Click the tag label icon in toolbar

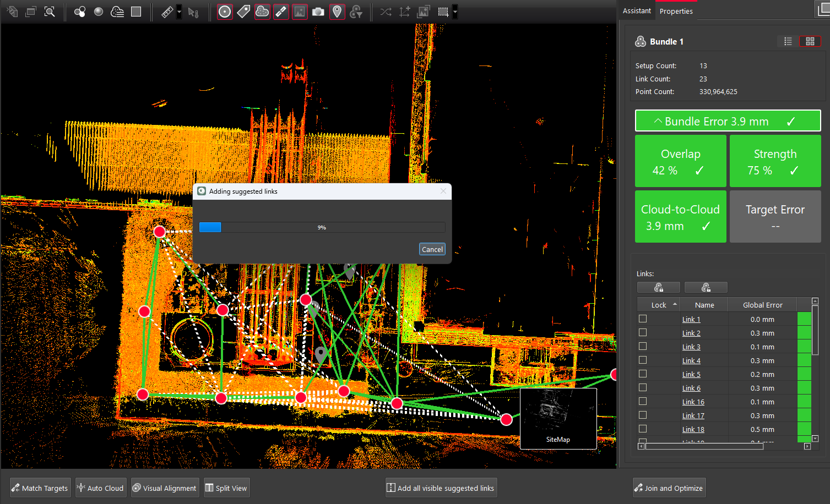[x=243, y=12]
